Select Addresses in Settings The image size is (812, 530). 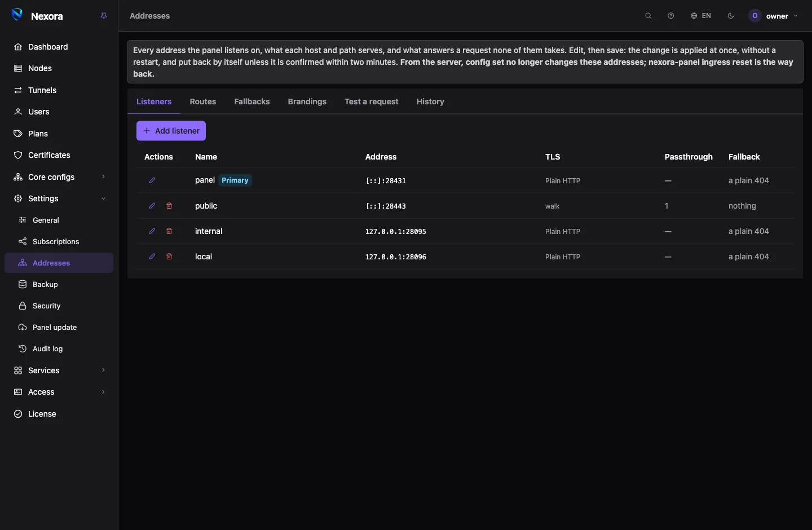(59, 263)
